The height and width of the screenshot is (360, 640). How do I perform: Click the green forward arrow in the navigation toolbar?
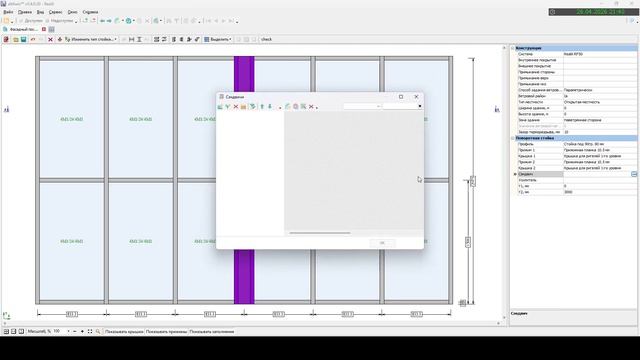click(109, 21)
